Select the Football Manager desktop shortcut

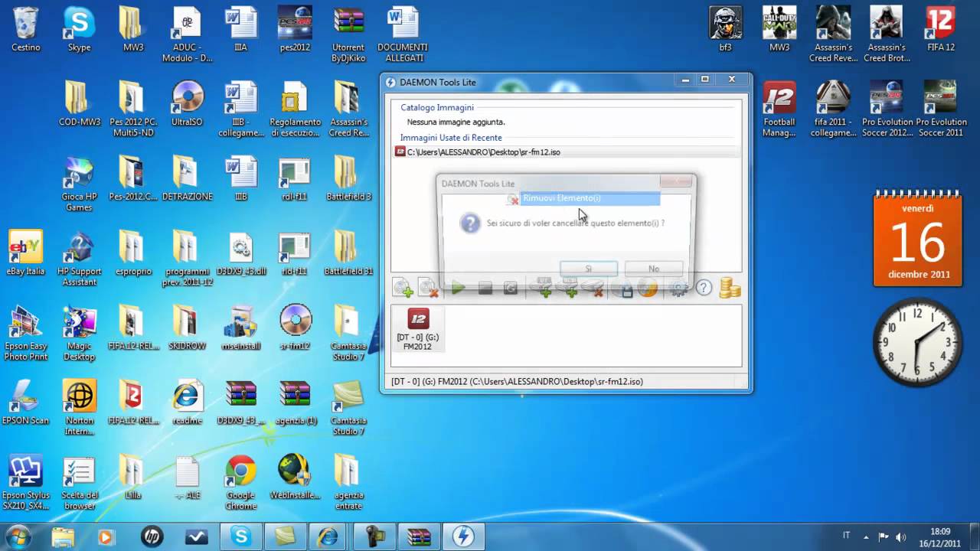(x=779, y=109)
